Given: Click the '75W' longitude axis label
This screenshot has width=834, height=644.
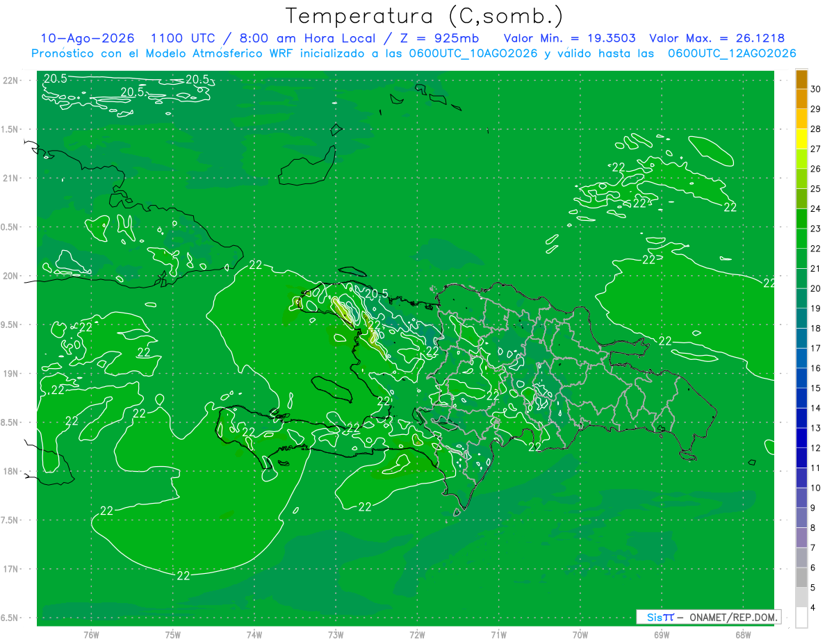Looking at the screenshot, I should coord(173,635).
